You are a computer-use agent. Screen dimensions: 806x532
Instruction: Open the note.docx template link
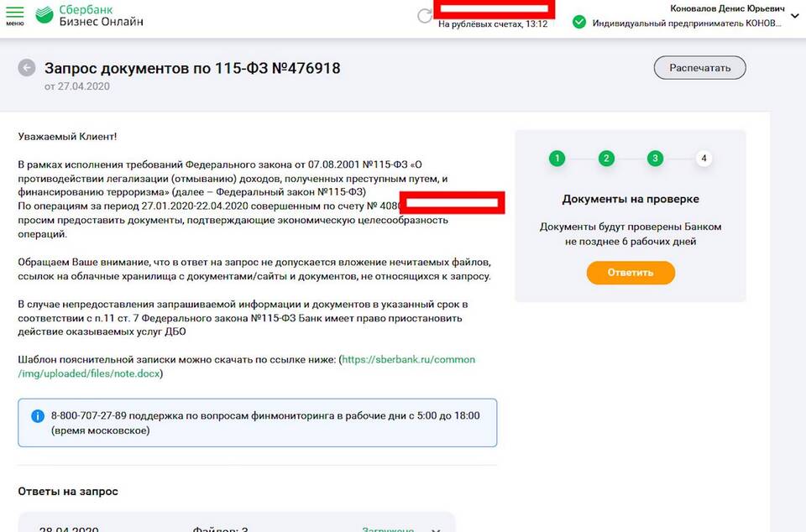247,367
